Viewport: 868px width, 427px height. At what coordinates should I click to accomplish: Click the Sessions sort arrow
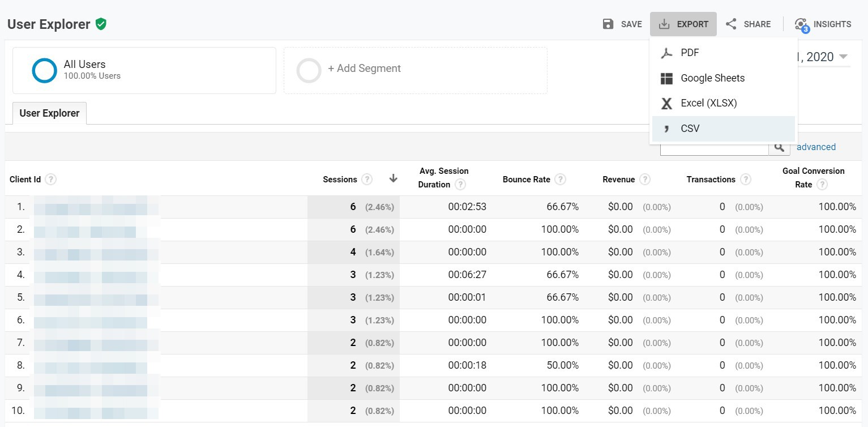point(394,179)
